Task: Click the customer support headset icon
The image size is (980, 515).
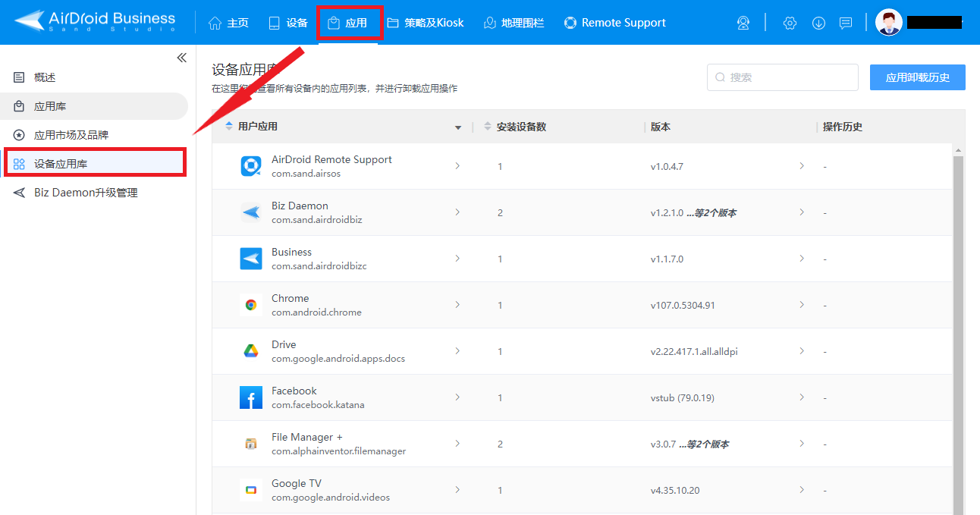Action: coord(743,23)
